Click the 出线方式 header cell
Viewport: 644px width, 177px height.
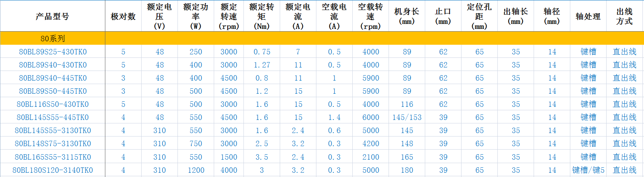pos(624,16)
